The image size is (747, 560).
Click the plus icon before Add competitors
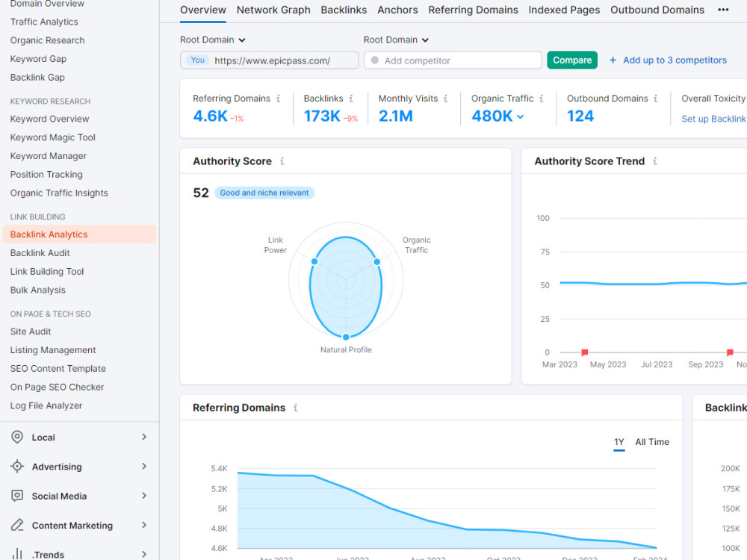pyautogui.click(x=613, y=60)
